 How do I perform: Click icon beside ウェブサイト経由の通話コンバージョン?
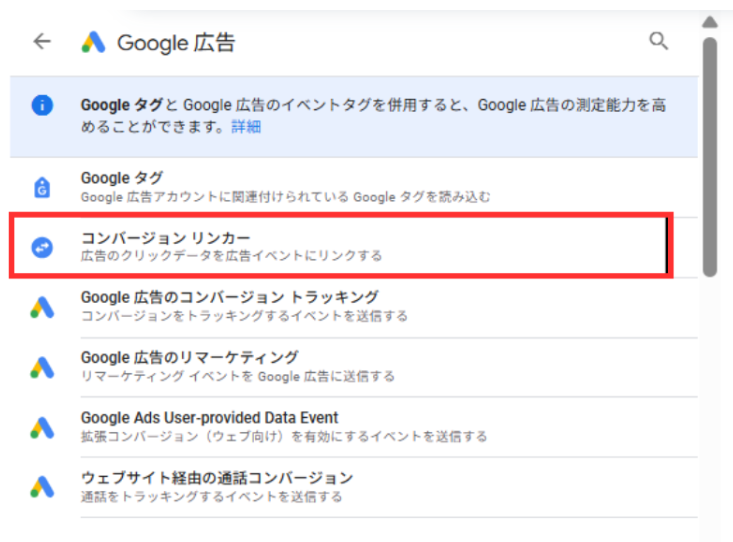pos(42,487)
